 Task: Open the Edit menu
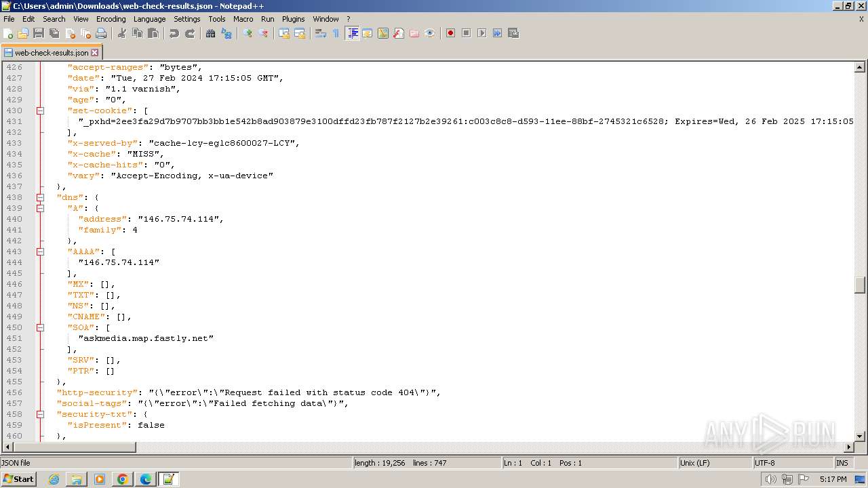point(28,19)
